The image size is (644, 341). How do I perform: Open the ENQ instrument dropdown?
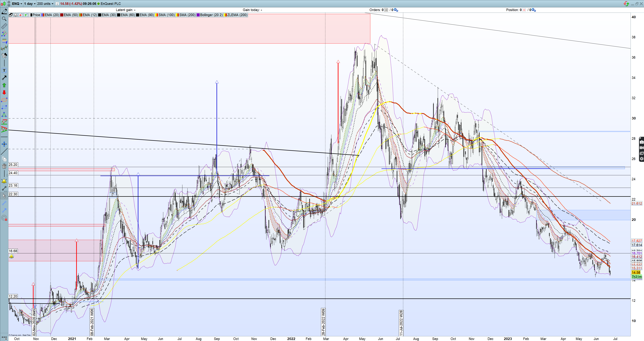tap(17, 4)
